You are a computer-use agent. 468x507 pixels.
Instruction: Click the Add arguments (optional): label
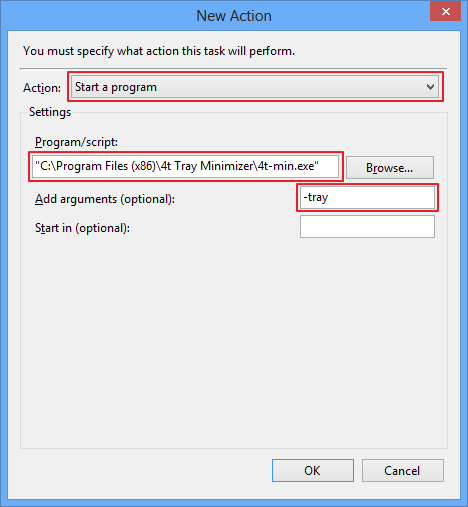pos(105,199)
